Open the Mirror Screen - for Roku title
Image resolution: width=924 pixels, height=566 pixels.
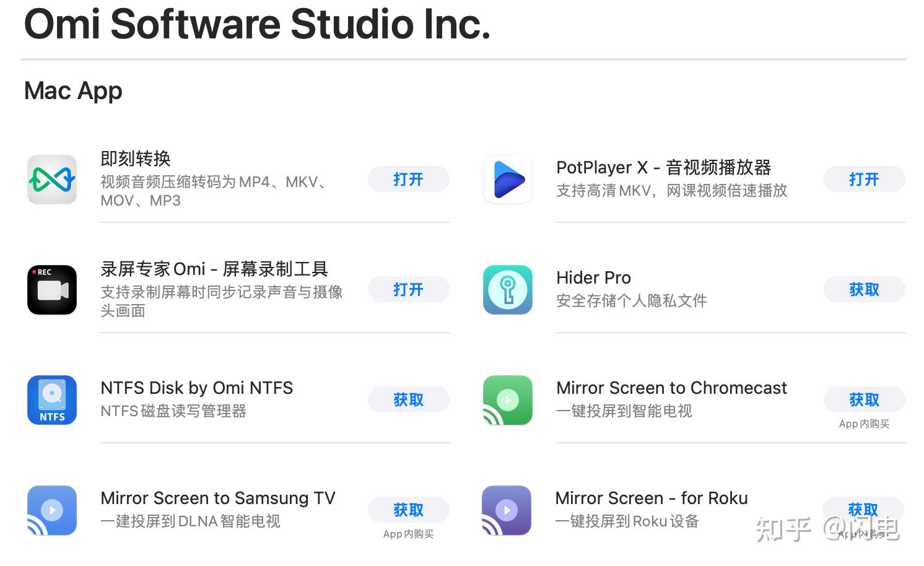point(651,499)
